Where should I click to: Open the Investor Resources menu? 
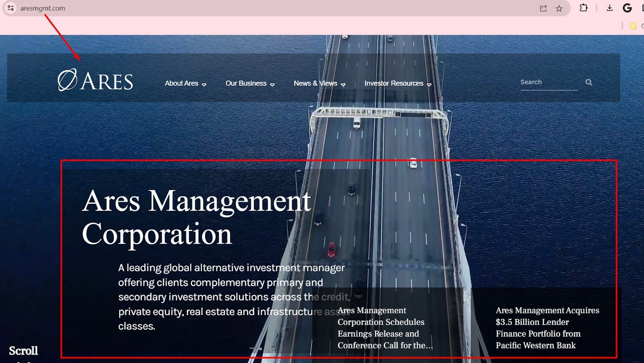(394, 83)
